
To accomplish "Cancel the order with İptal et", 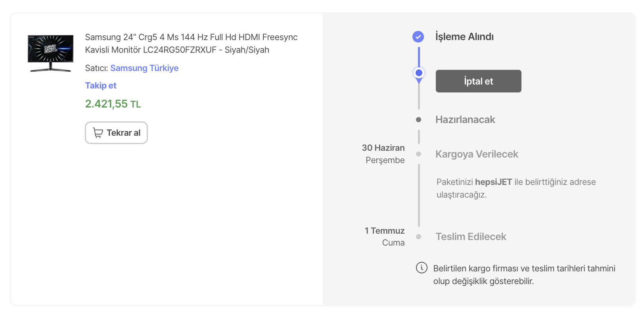I will pos(478,81).
